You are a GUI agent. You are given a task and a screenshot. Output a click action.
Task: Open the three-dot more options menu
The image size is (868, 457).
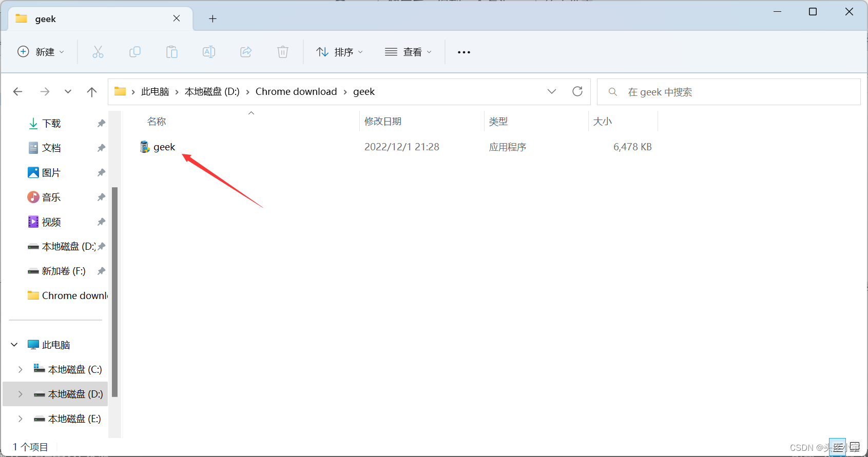[464, 52]
